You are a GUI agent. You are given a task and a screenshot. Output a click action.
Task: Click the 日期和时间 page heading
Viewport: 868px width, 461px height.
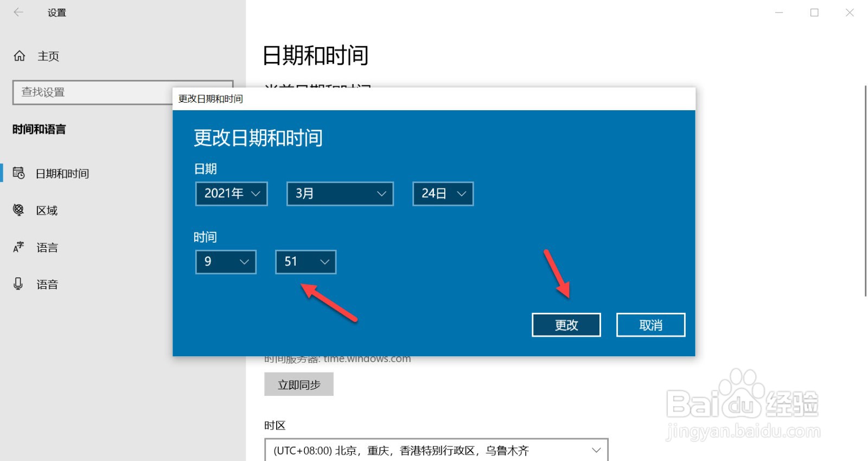tap(316, 55)
